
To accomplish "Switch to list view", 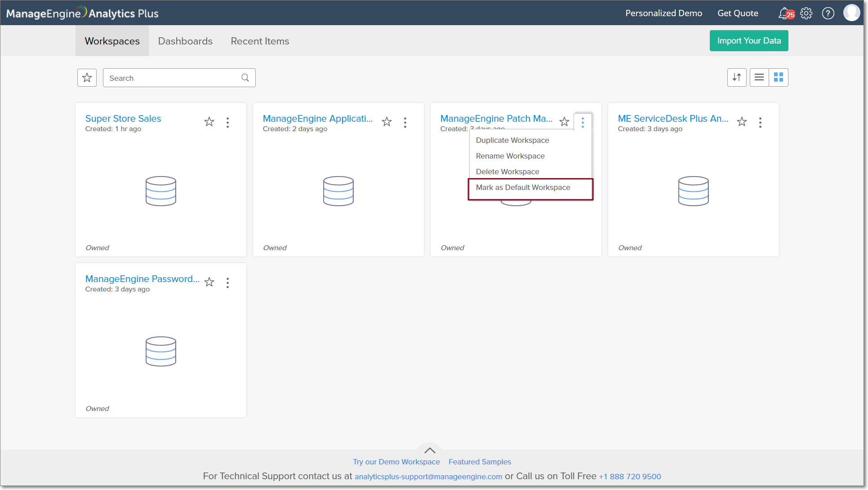I will (x=759, y=77).
